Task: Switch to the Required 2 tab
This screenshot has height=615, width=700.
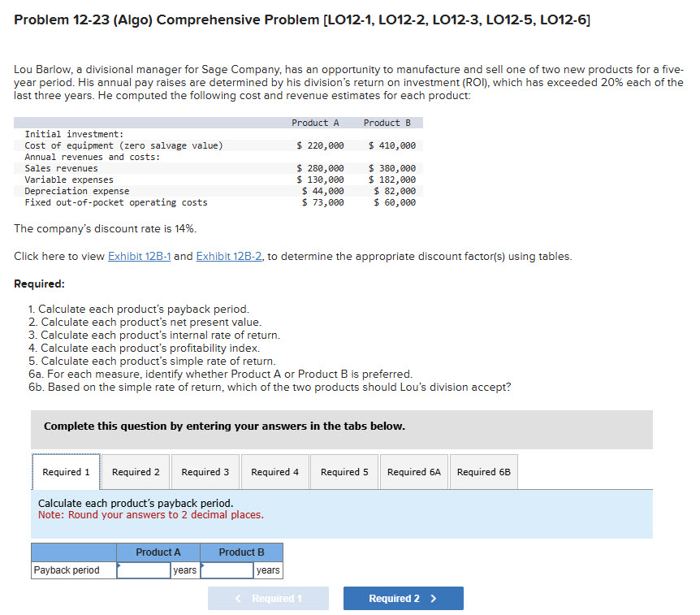Action: (135, 472)
